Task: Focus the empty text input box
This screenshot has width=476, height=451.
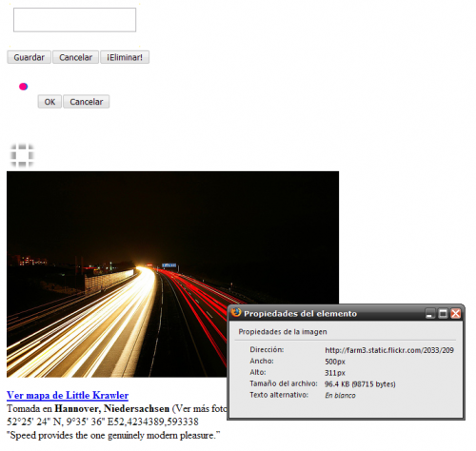Action: tap(74, 20)
